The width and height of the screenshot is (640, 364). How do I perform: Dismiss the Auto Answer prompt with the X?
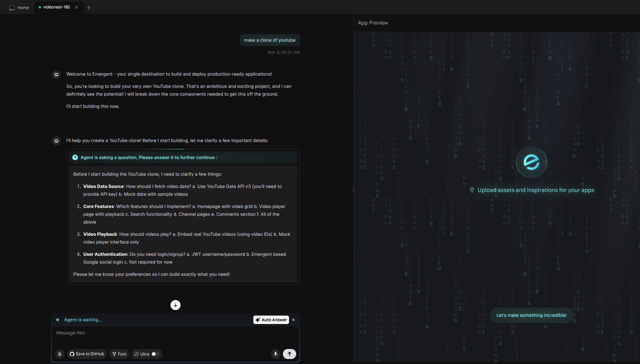pos(293,320)
